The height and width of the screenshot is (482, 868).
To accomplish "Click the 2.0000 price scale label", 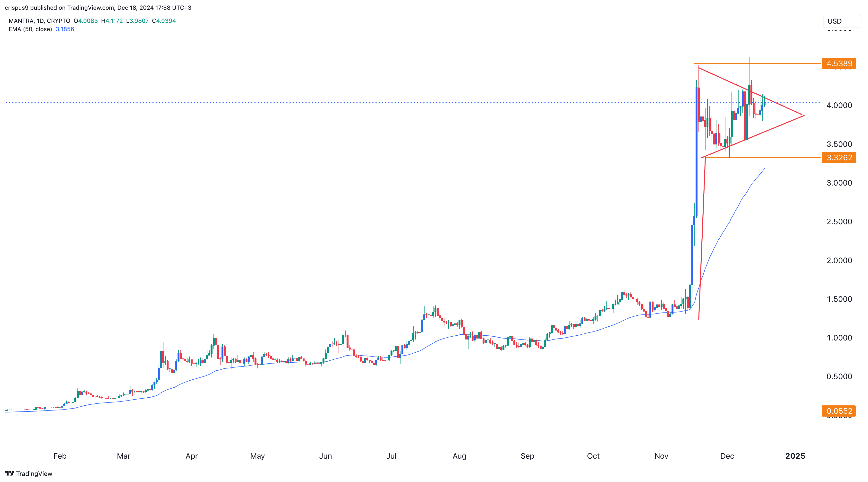I will click(839, 260).
